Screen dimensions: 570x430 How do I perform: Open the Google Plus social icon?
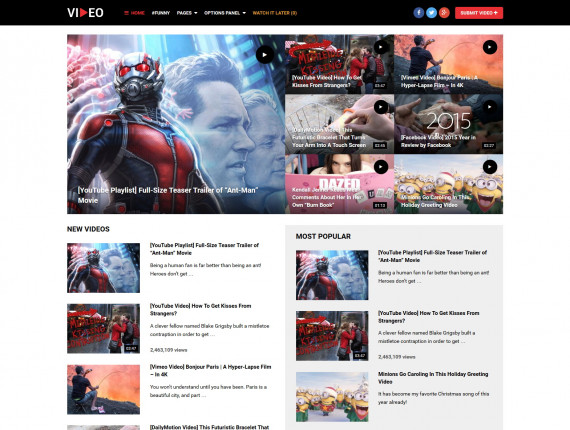coord(444,13)
